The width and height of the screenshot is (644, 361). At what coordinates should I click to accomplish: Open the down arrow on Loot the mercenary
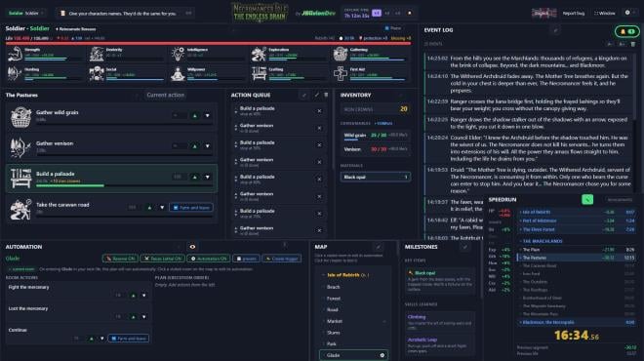coord(143,317)
